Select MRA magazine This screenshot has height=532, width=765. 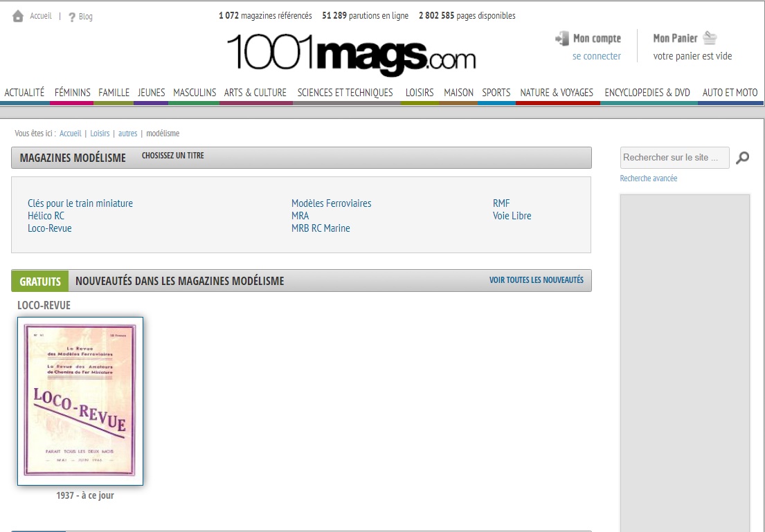pos(300,216)
